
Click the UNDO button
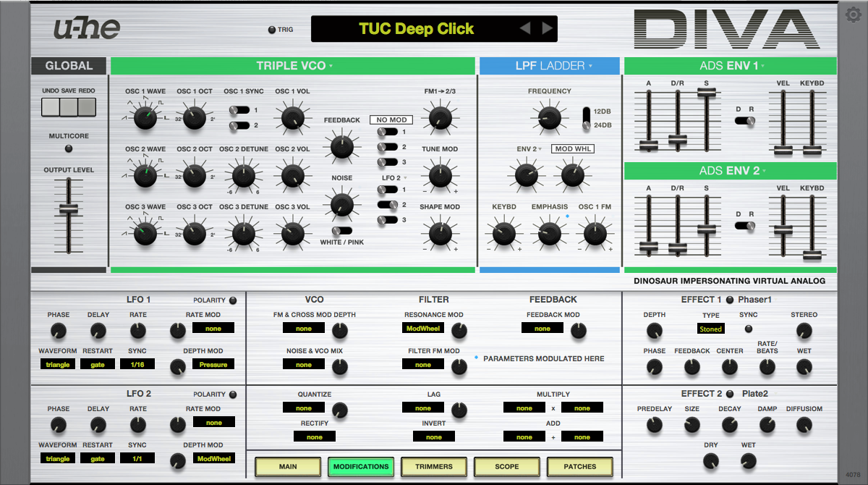coord(51,107)
